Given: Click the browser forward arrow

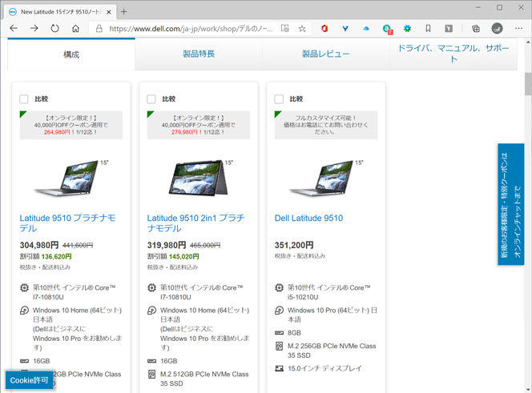Looking at the screenshot, I should 34,29.
